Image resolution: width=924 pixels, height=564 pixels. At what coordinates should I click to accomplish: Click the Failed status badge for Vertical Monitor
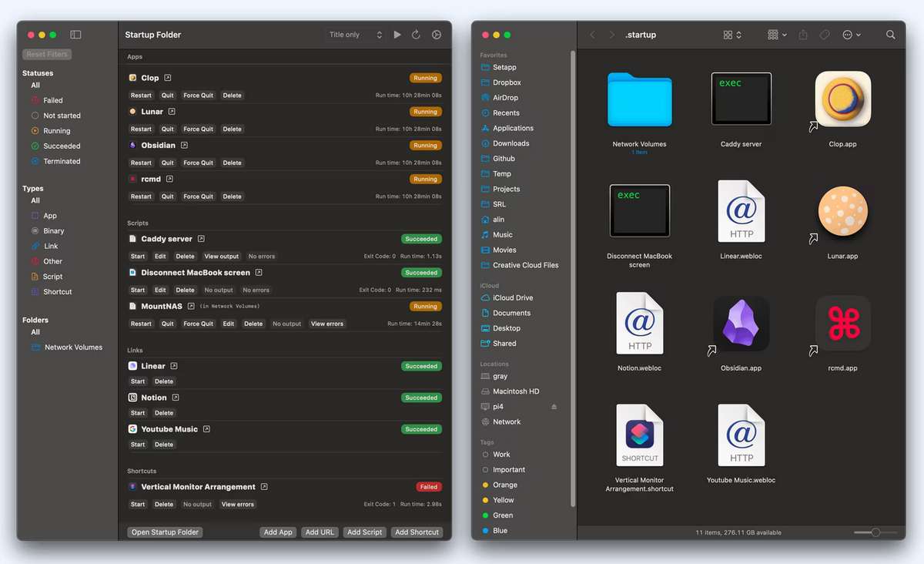[429, 487]
